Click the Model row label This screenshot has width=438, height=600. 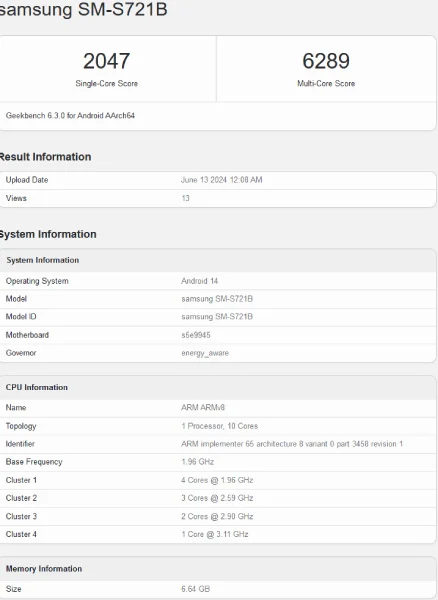(16, 299)
